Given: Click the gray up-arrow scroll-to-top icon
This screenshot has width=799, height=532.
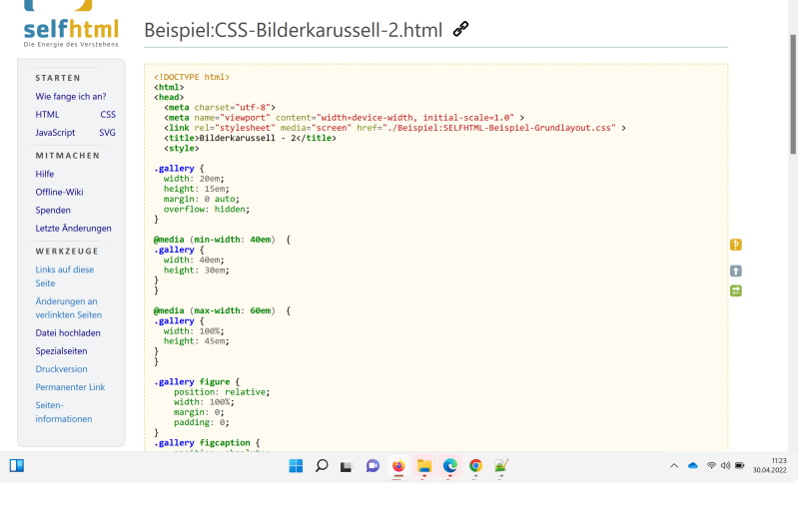Looking at the screenshot, I should [736, 270].
